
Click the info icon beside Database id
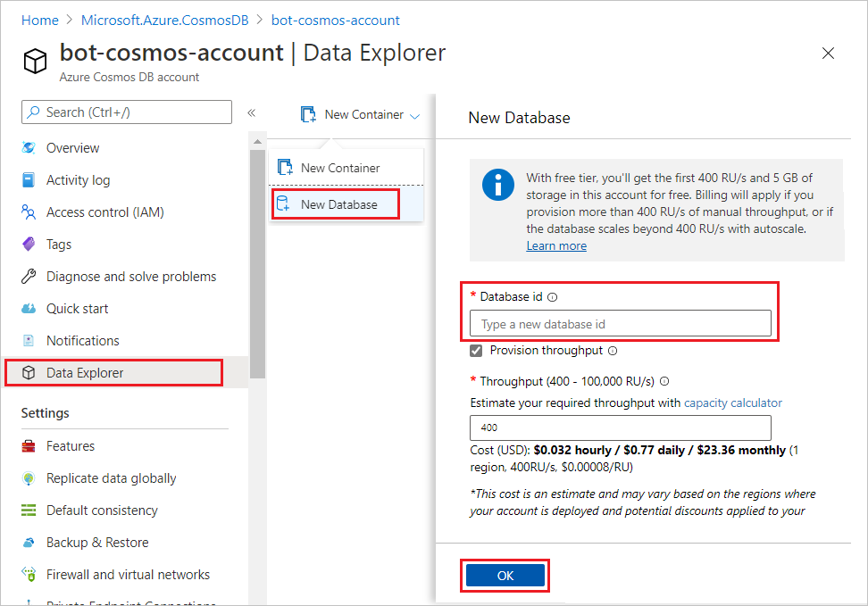point(552,297)
